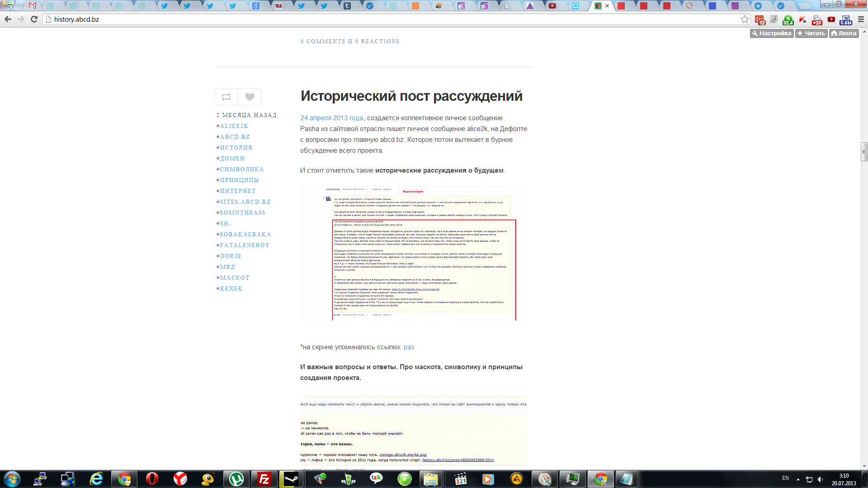Show hidden system tray icons
Screen dimensions: 868x488
click(x=798, y=479)
